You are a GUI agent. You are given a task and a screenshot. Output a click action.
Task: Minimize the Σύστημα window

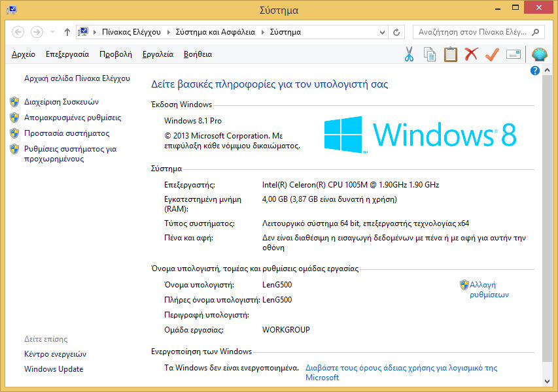tap(498, 8)
